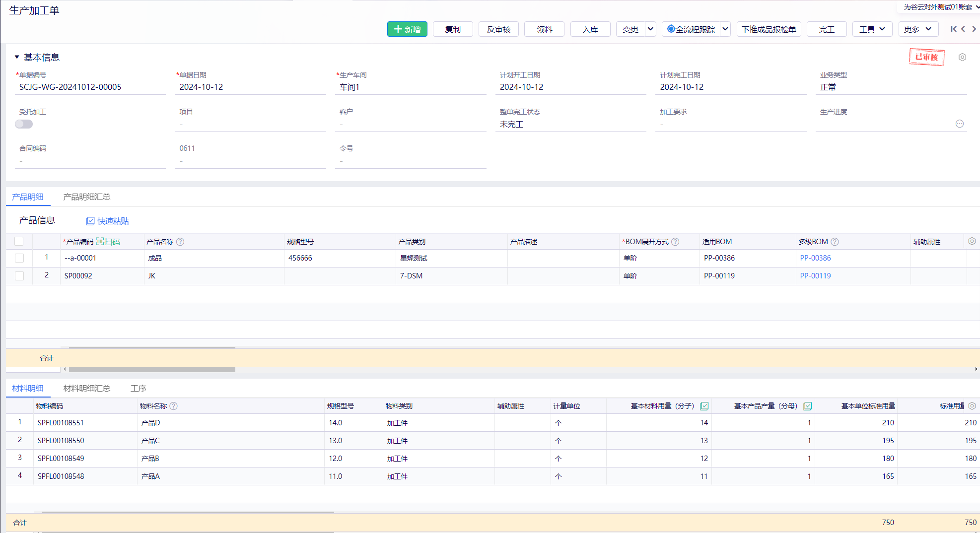Go to next record arrow

pos(974,29)
